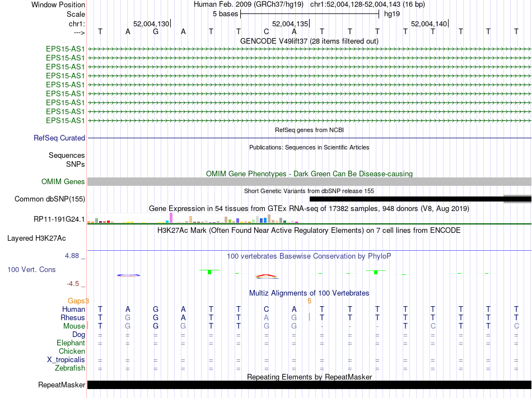The height and width of the screenshot is (398, 532).
Task: Click the 52,004,140 coordinate marker
Action: point(429,24)
